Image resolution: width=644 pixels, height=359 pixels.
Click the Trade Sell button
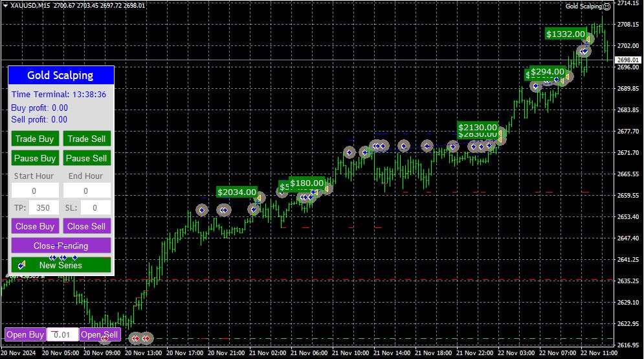click(87, 139)
